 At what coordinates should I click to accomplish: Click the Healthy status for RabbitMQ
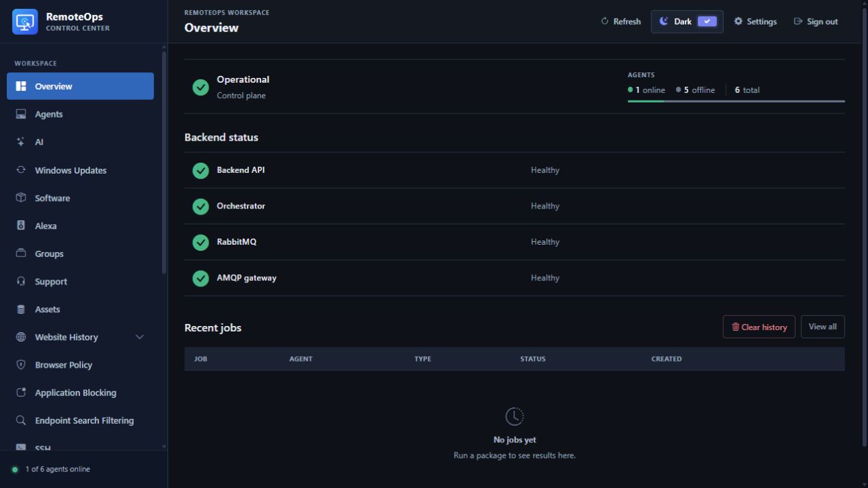pyautogui.click(x=545, y=242)
